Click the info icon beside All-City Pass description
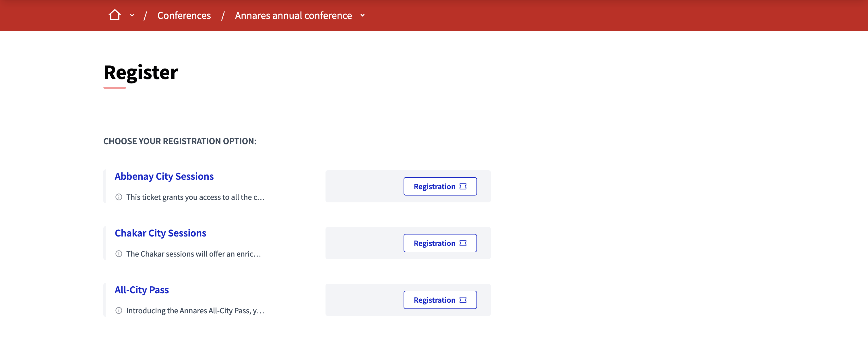Image resolution: width=868 pixels, height=344 pixels. pos(119,310)
